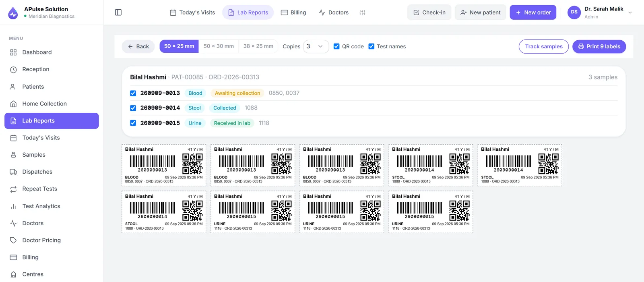Click the patient name Bilal Hashmi heading
The width and height of the screenshot is (644, 282).
click(x=148, y=77)
